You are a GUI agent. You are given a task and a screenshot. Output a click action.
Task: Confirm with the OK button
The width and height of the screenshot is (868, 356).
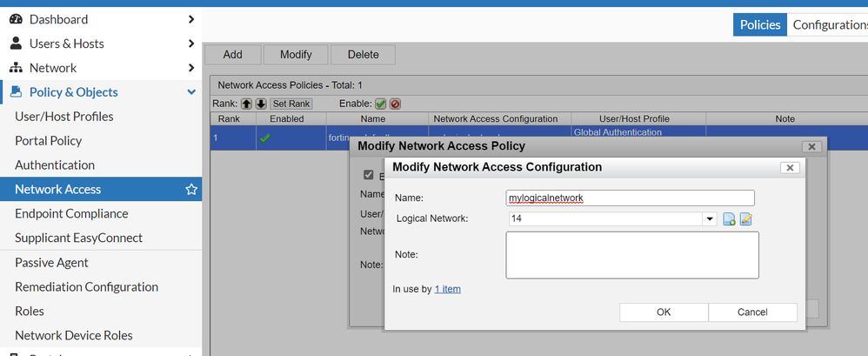[x=664, y=312]
